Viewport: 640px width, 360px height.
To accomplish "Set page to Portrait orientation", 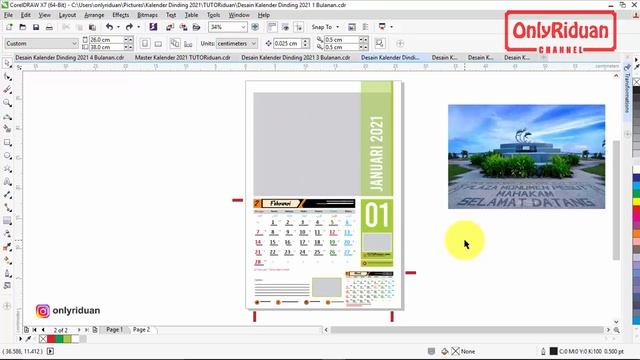I will (x=144, y=43).
